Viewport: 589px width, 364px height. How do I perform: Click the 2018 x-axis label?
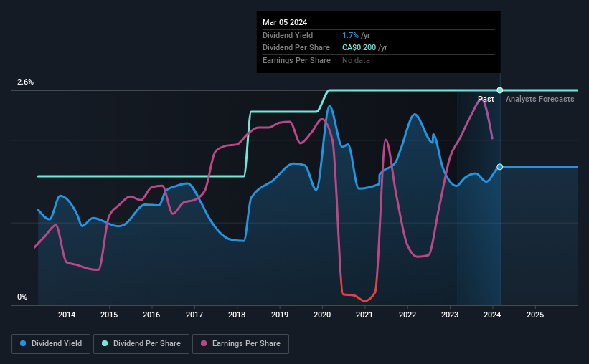[x=237, y=315]
